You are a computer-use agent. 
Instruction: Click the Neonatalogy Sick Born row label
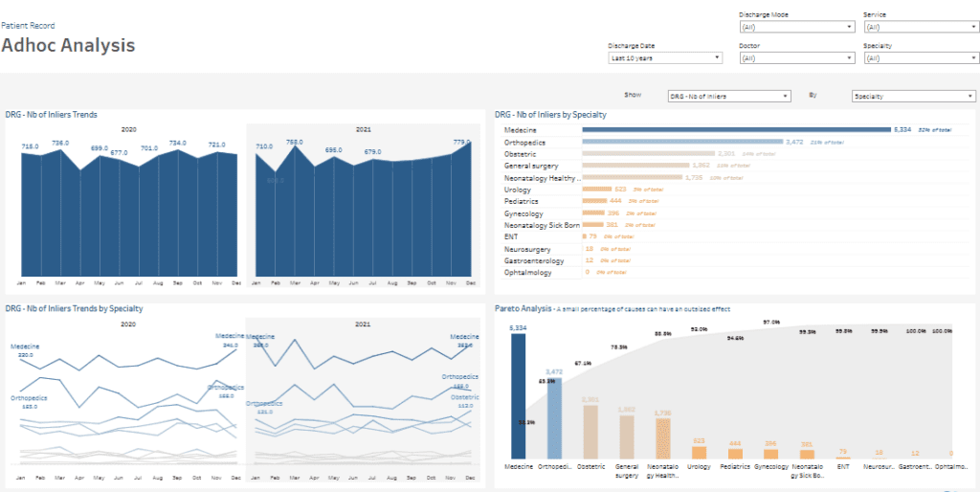[x=542, y=225]
